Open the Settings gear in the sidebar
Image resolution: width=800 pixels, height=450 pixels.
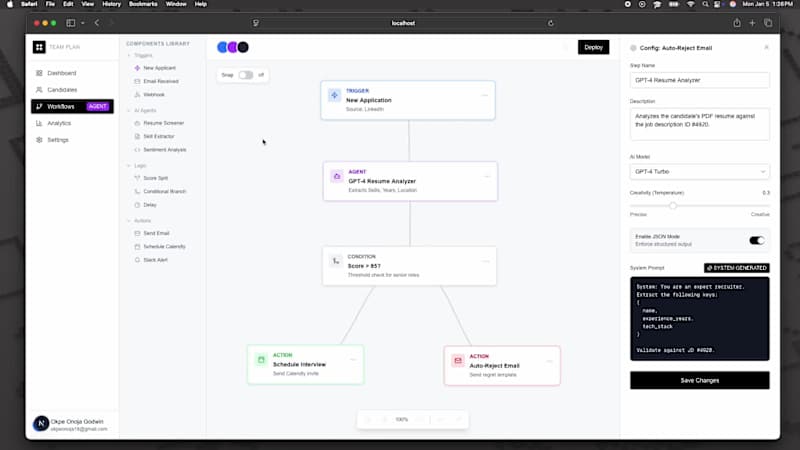point(39,140)
